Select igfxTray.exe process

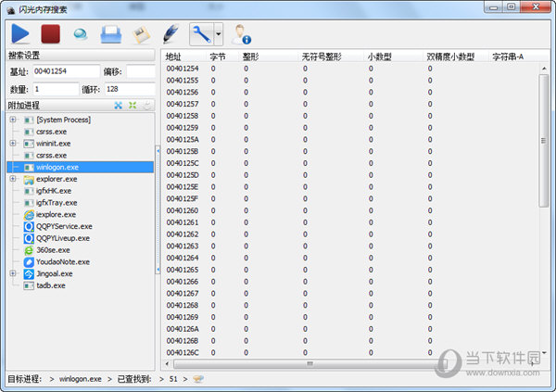(x=57, y=203)
